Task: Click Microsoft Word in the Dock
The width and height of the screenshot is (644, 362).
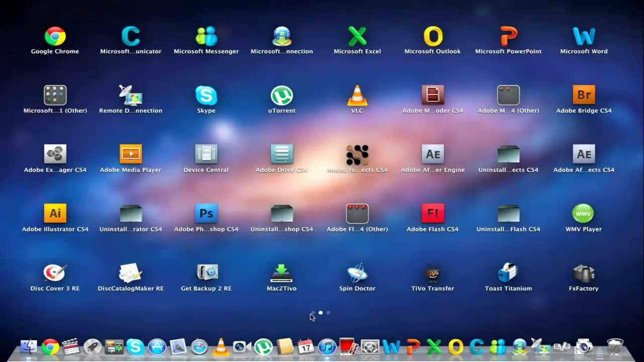Action: point(391,347)
